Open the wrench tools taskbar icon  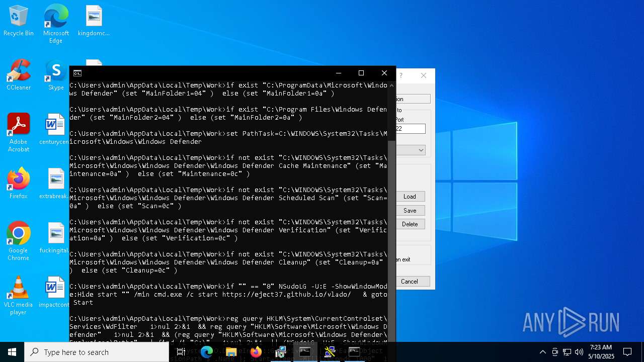tap(330, 352)
